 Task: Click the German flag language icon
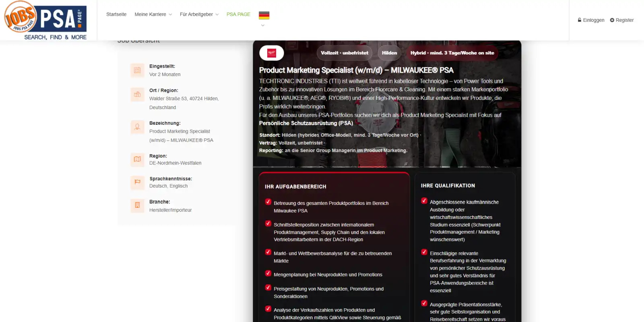pyautogui.click(x=264, y=15)
